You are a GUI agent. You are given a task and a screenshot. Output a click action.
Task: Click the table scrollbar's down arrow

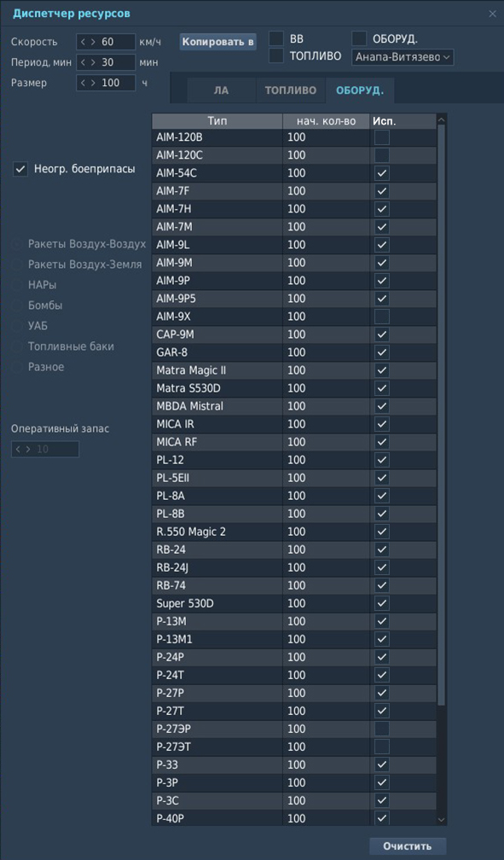[442, 819]
